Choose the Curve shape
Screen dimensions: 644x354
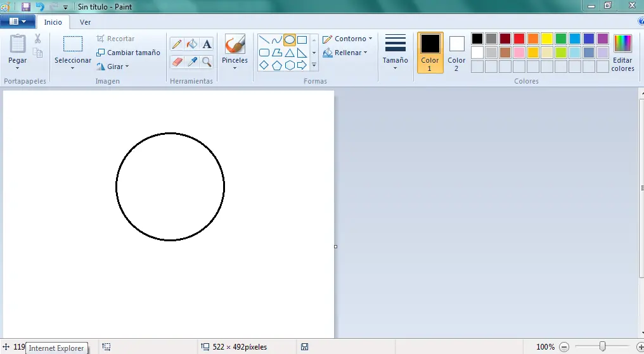277,40
